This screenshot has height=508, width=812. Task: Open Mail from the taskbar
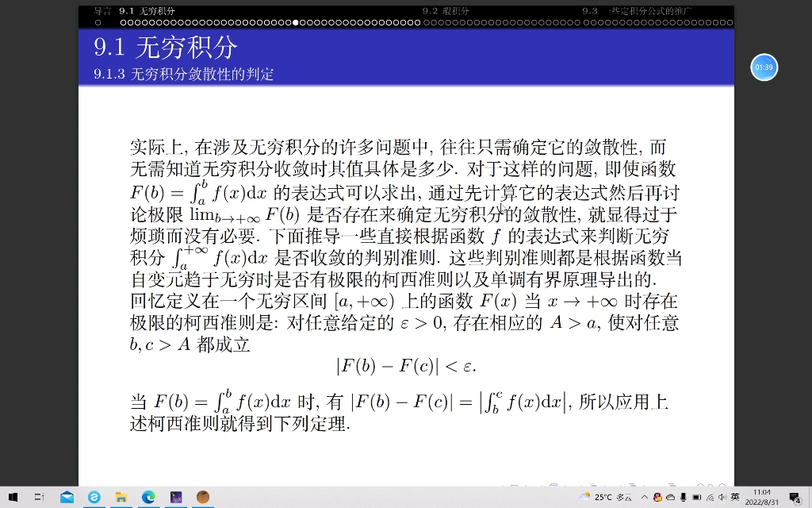coord(67,496)
